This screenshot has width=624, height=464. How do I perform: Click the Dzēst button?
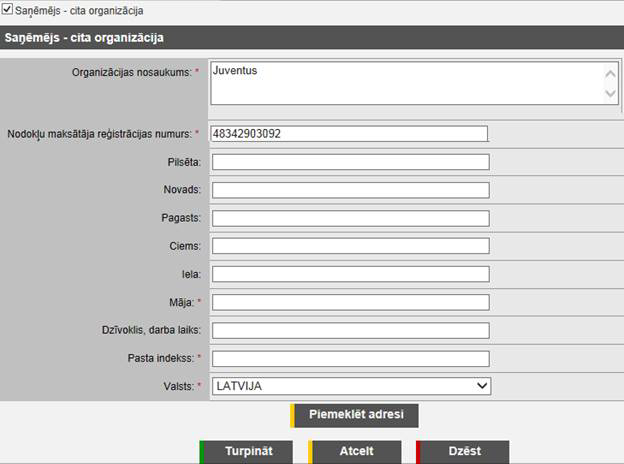pyautogui.click(x=463, y=451)
